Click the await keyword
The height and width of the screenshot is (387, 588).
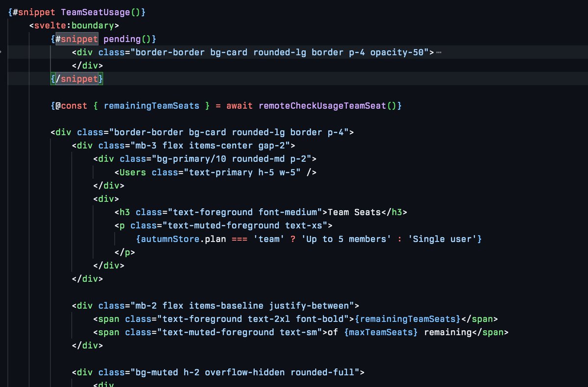point(240,105)
